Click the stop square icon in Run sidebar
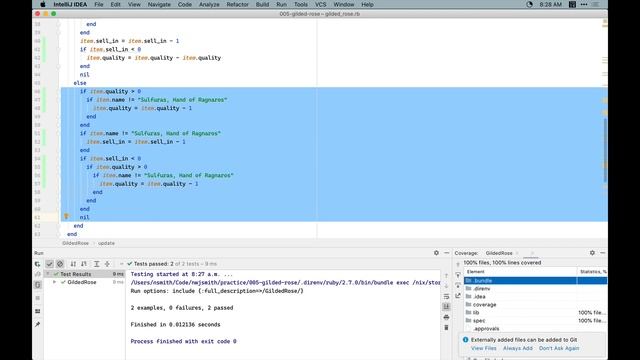640x360 pixels. (38, 298)
